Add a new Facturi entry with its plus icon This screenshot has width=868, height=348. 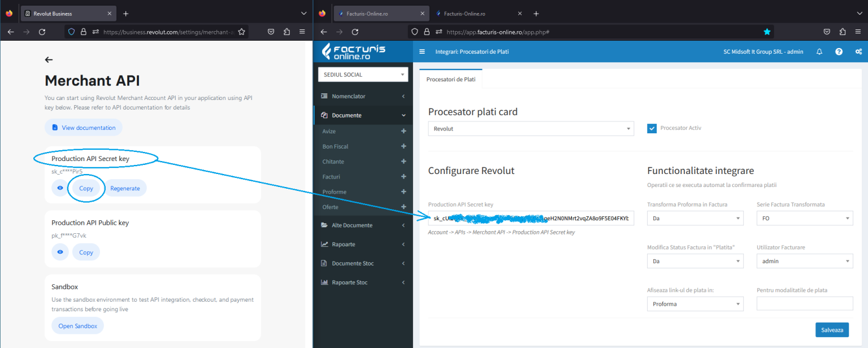click(403, 177)
